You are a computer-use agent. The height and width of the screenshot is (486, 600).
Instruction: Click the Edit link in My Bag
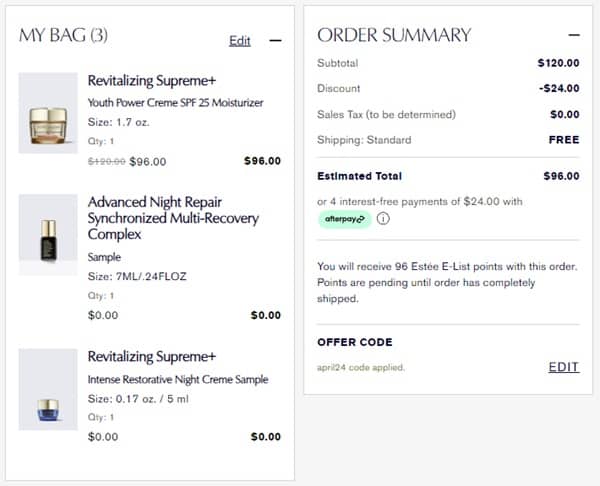pyautogui.click(x=240, y=41)
